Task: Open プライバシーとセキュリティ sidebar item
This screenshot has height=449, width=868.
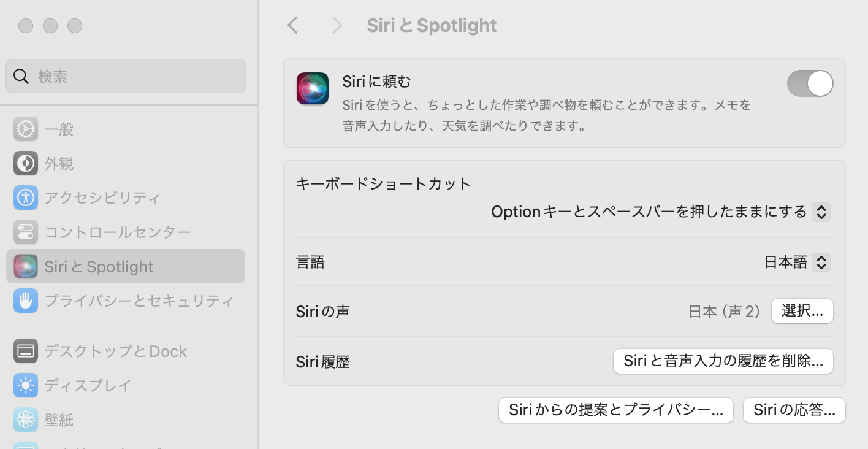Action: (139, 301)
